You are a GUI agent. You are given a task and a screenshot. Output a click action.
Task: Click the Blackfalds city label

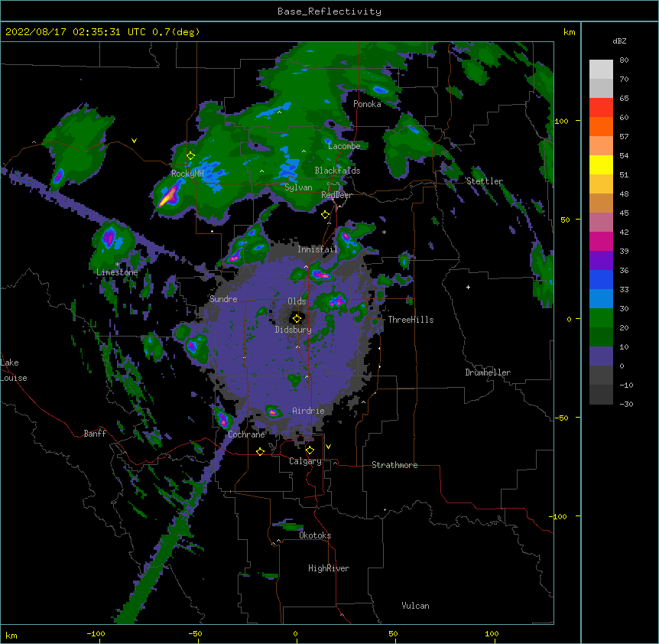click(337, 171)
